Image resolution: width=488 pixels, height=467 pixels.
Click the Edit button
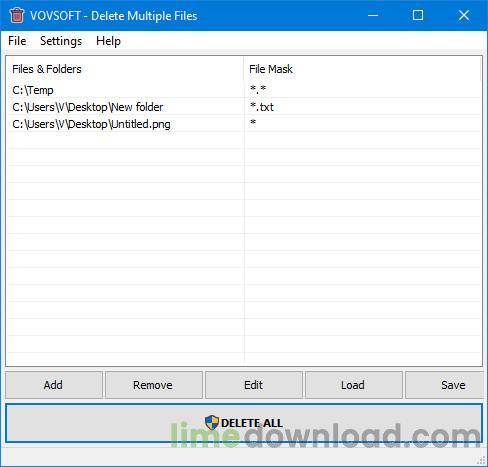coord(254,385)
